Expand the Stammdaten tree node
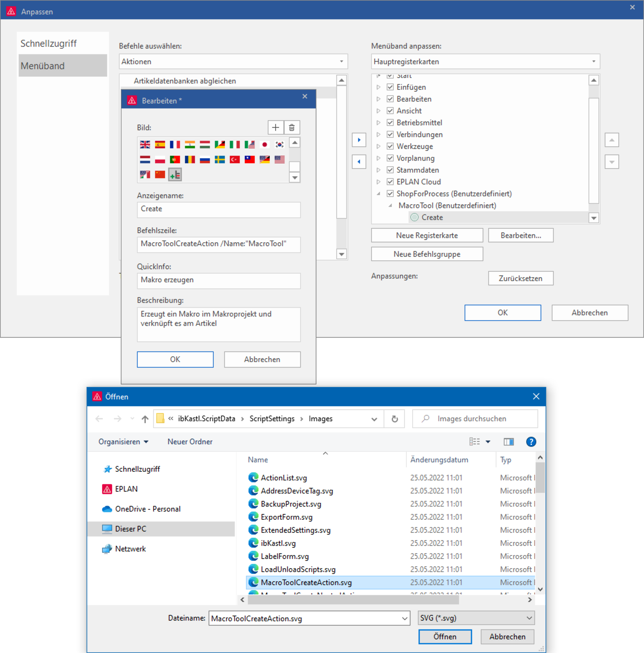Image resolution: width=644 pixels, height=653 pixels. pos(378,170)
